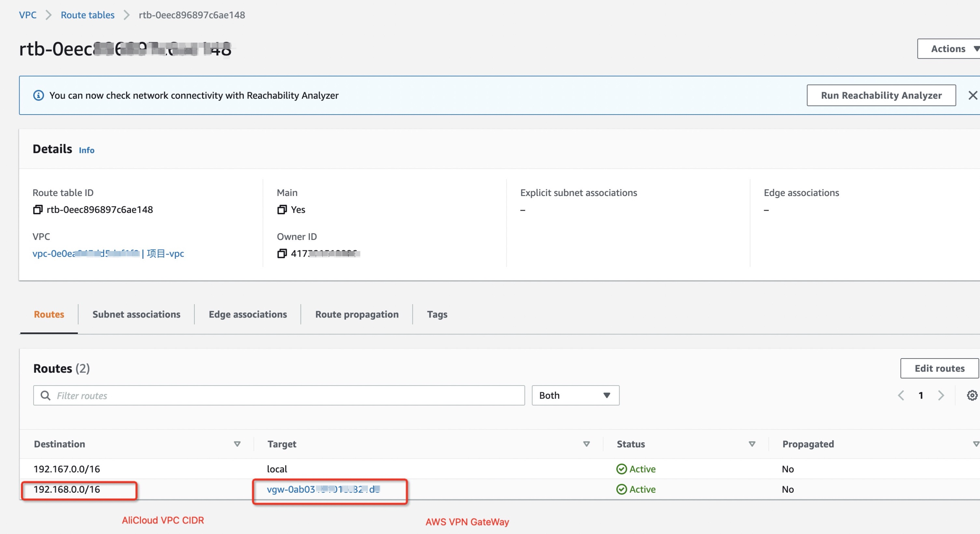Dismiss the Reachability Analyzer banner

coord(973,95)
